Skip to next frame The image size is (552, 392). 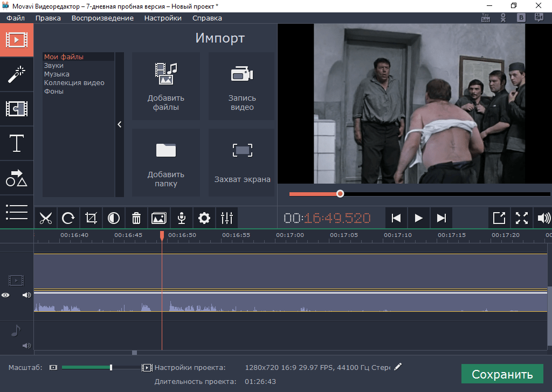coord(441,218)
